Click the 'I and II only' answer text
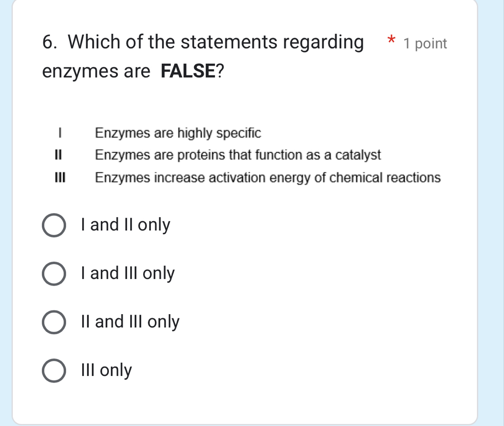This screenshot has width=504, height=426. pos(125,225)
